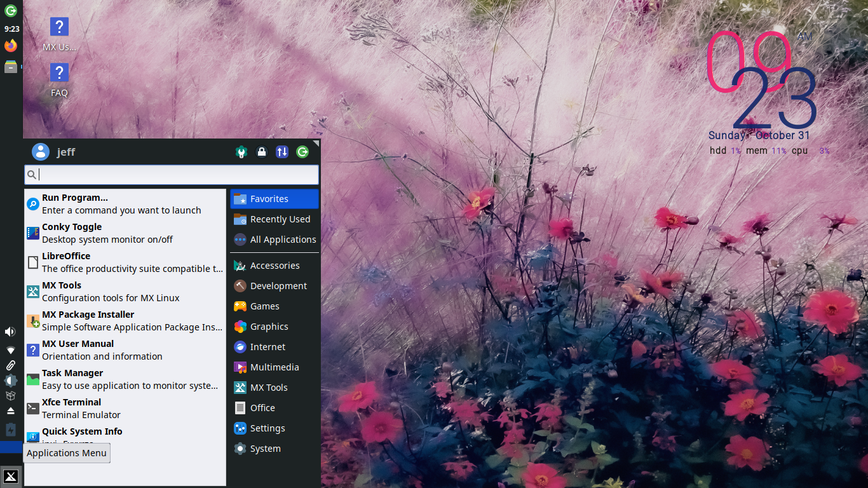Show All Applications category
Screen dimensions: 868x488
point(275,240)
